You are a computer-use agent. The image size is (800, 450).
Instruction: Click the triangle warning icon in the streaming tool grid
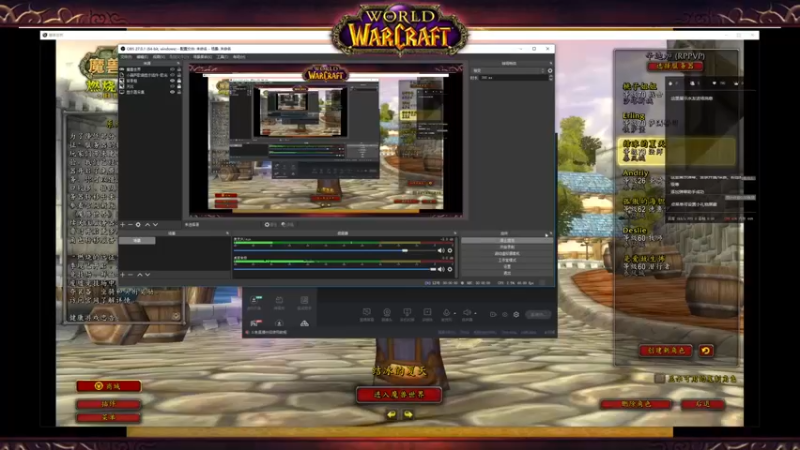[x=304, y=323]
